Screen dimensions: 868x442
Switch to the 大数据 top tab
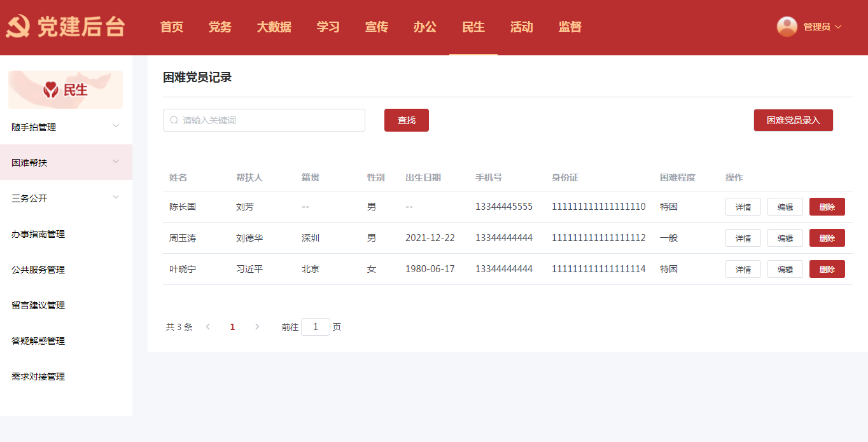pos(274,27)
